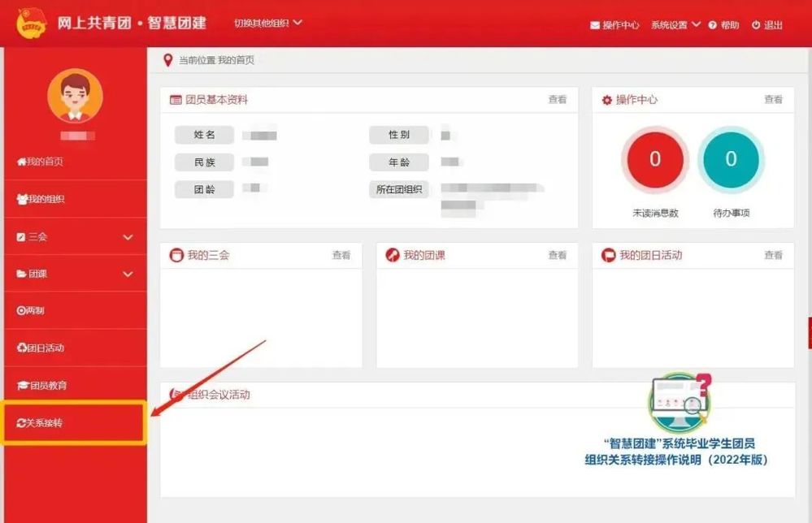Click the help question mark icon
The height and width of the screenshot is (523, 812).
712,25
